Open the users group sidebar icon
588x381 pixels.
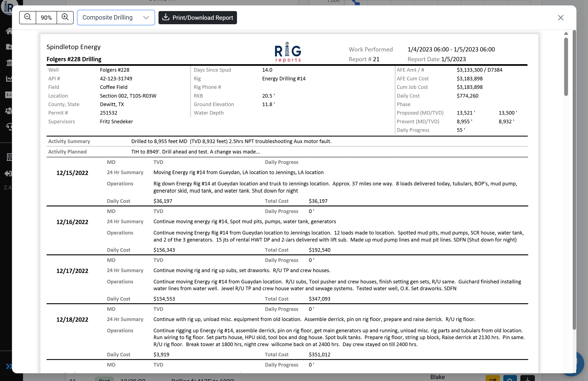[9, 111]
